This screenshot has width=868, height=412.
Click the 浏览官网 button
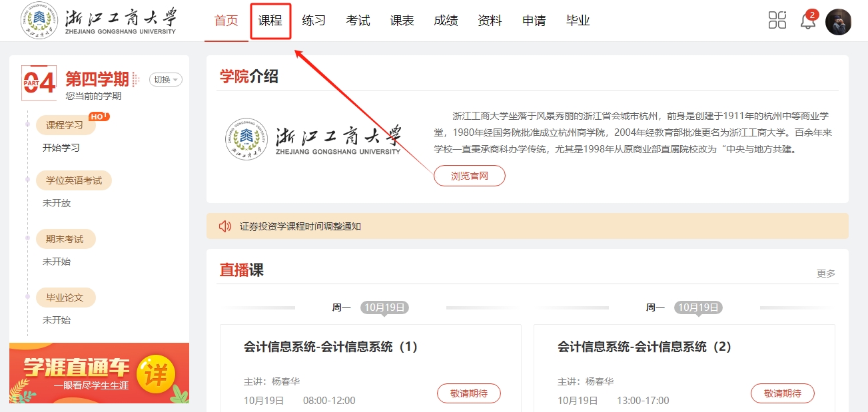[470, 176]
